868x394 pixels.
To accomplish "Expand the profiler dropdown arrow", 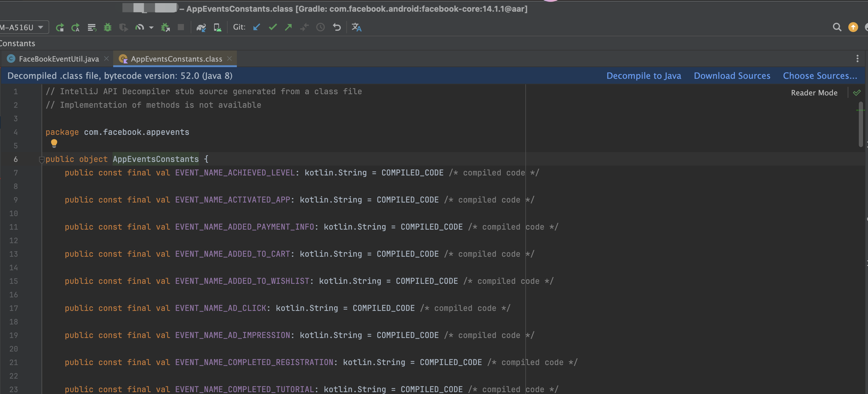I will (x=151, y=27).
